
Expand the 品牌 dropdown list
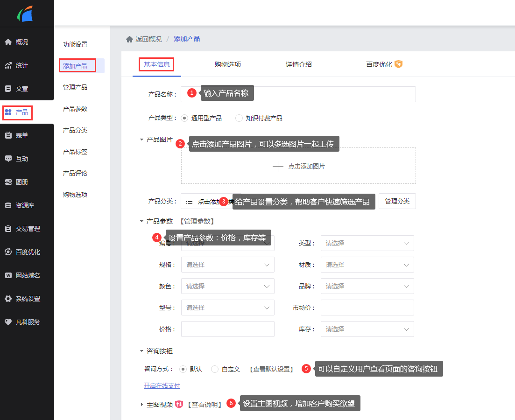[x=367, y=286]
